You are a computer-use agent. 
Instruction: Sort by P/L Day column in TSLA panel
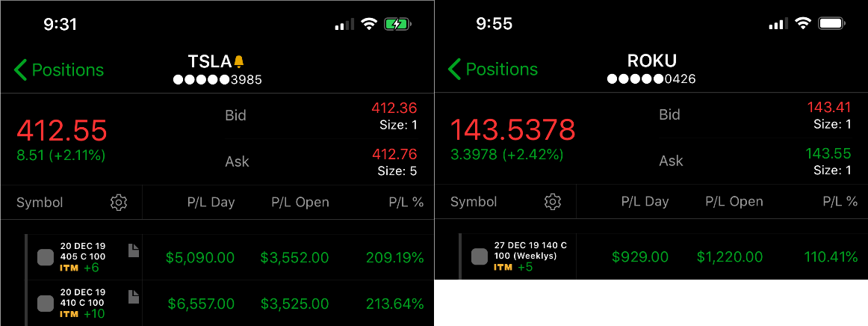[211, 203]
